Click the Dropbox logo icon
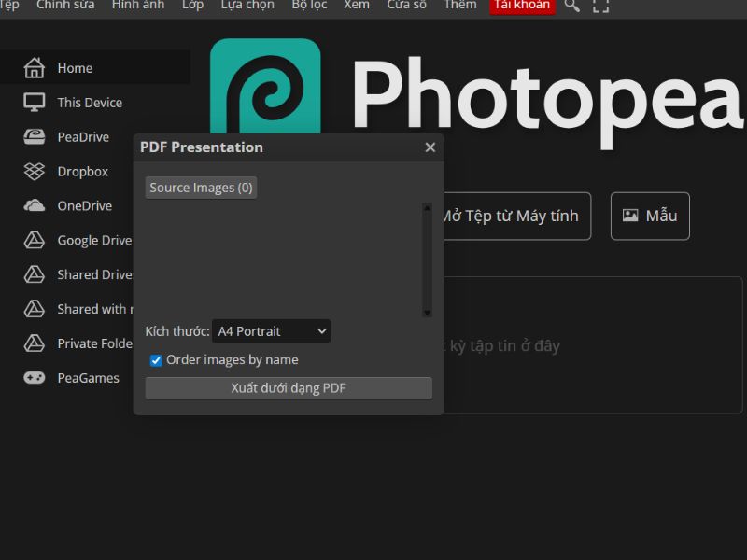The image size is (747, 560). pyautogui.click(x=35, y=172)
